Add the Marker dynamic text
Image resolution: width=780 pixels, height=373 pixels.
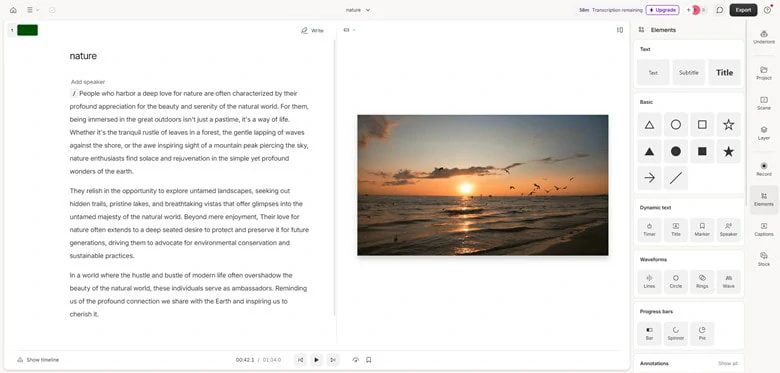[702, 230]
